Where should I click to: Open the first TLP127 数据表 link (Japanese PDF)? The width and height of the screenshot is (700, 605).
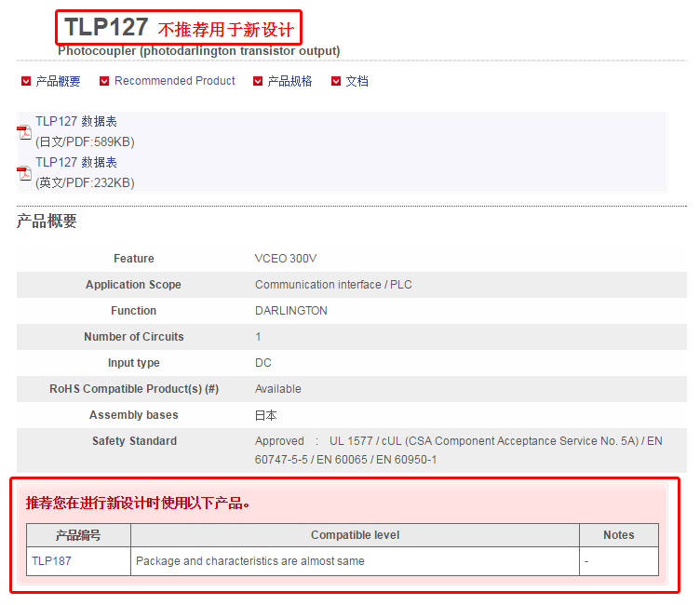pos(76,122)
